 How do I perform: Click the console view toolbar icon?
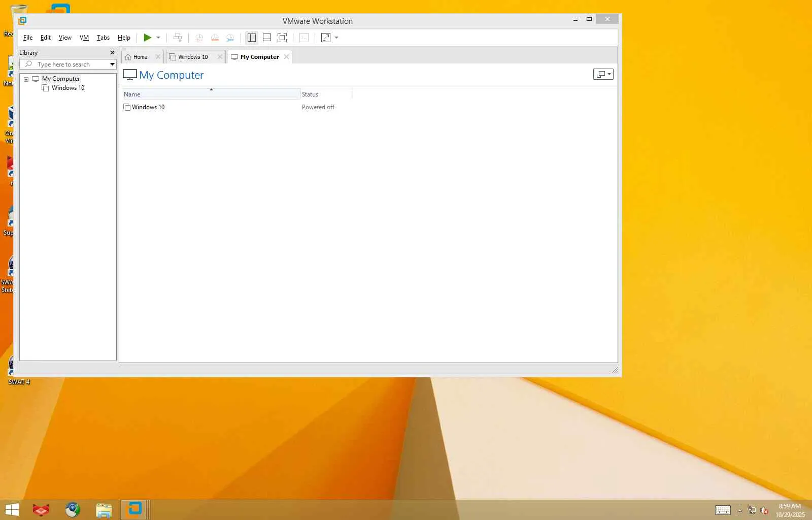304,38
